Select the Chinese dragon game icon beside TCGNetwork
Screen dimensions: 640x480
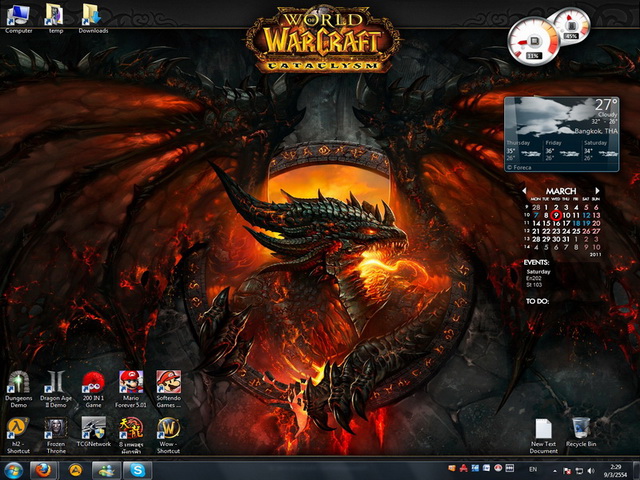pos(131,435)
